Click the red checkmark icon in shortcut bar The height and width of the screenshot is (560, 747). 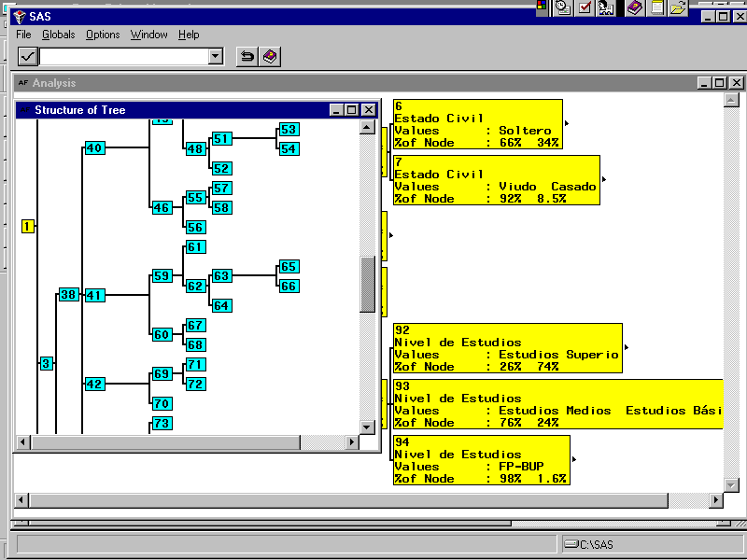(x=585, y=7)
